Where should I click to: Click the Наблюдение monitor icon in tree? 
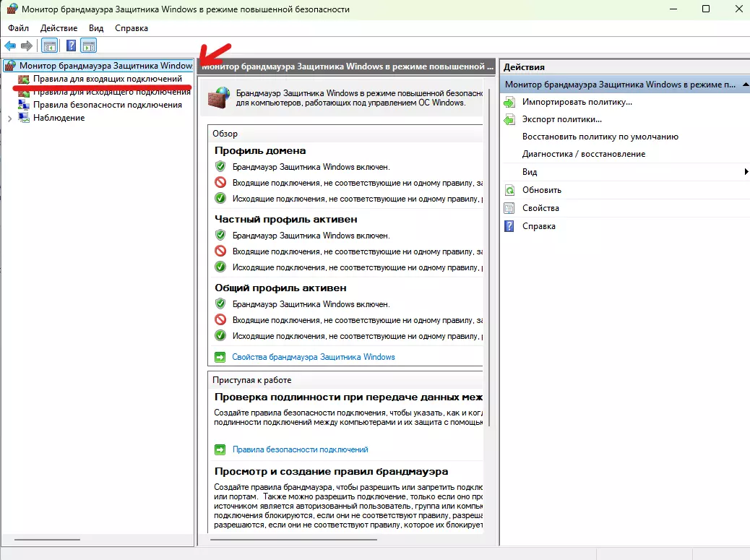click(x=23, y=118)
